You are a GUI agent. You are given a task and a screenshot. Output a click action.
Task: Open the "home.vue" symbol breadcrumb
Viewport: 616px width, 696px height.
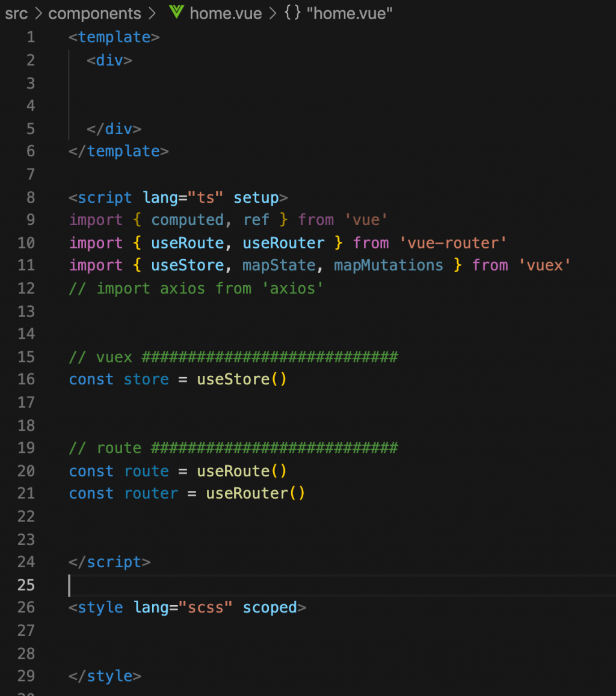pyautogui.click(x=350, y=13)
